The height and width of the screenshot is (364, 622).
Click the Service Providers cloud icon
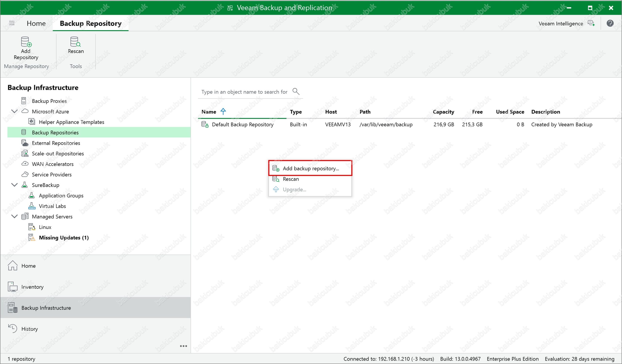click(x=25, y=174)
